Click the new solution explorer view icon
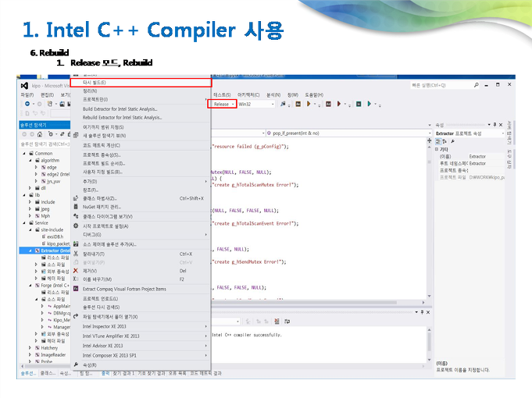 [76, 135]
